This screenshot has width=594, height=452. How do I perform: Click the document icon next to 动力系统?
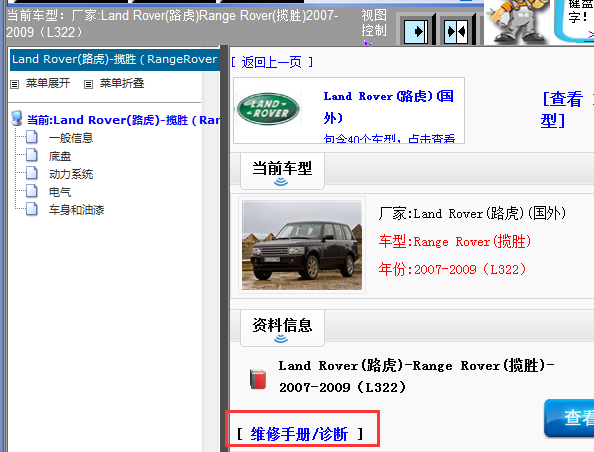[x=32, y=173]
